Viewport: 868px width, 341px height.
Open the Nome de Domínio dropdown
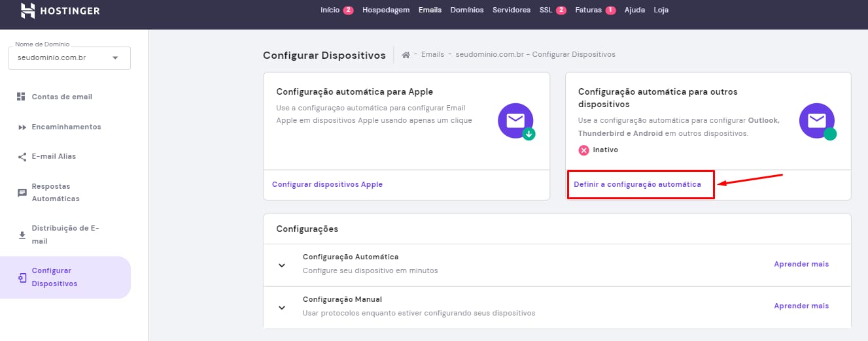70,58
